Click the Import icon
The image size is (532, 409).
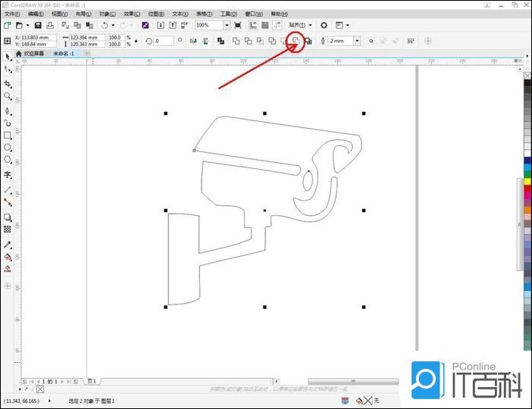pos(161,25)
